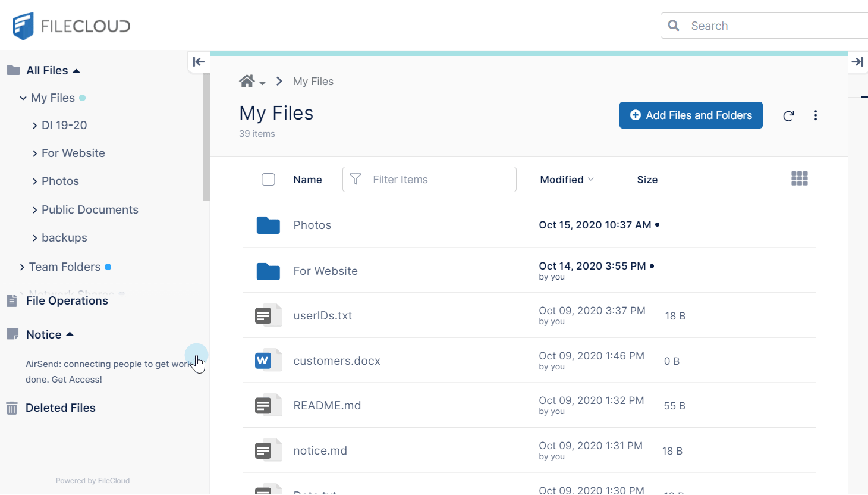
Task: Collapse the My Files tree node
Action: pos(23,98)
